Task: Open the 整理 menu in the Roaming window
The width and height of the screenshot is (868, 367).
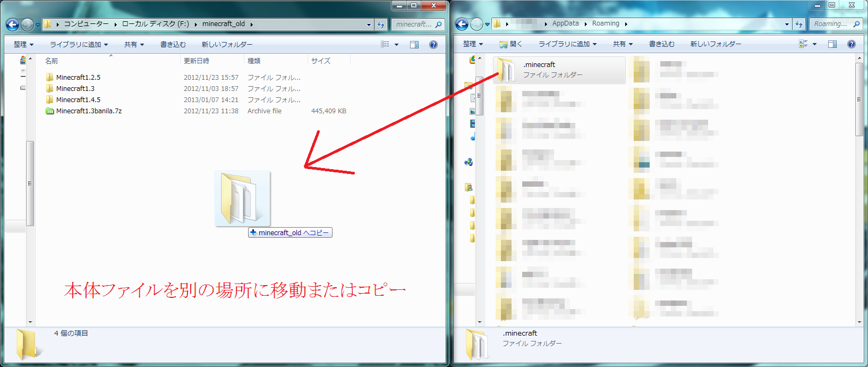Action: 473,44
